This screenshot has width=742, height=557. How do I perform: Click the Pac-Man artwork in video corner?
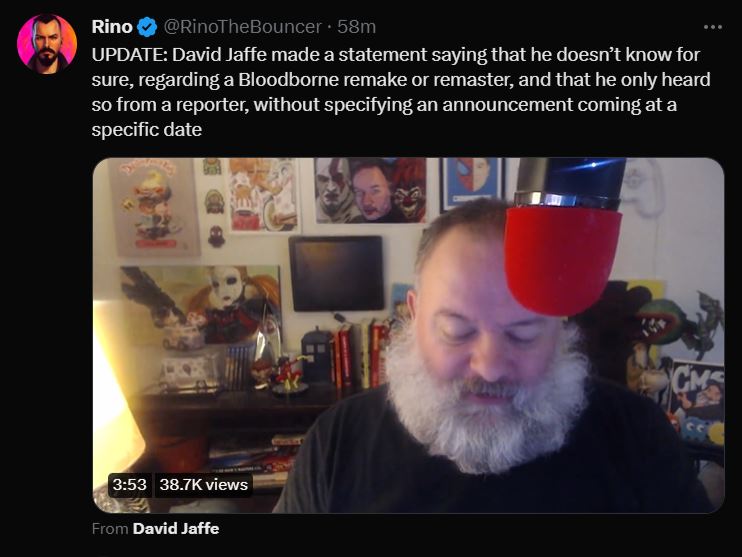(x=698, y=403)
